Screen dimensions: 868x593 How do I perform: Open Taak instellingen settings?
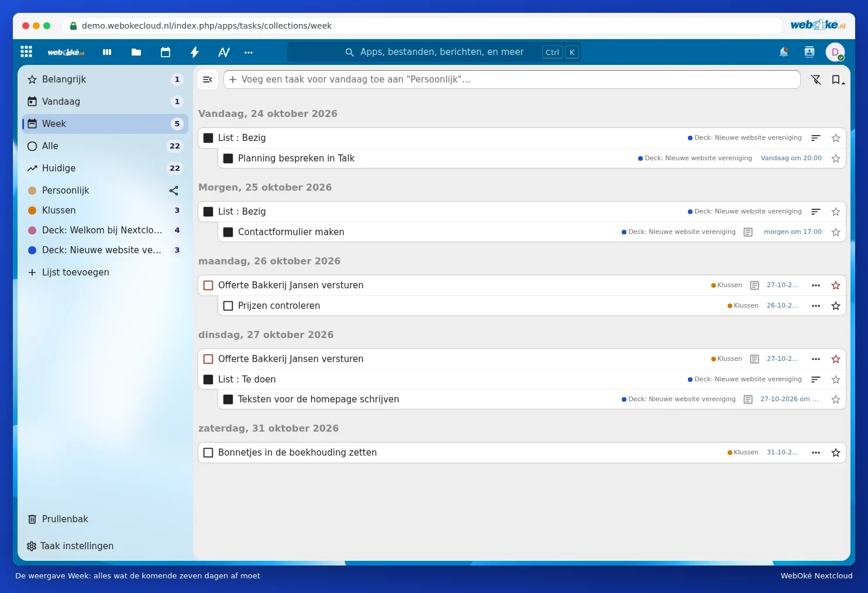(105, 546)
